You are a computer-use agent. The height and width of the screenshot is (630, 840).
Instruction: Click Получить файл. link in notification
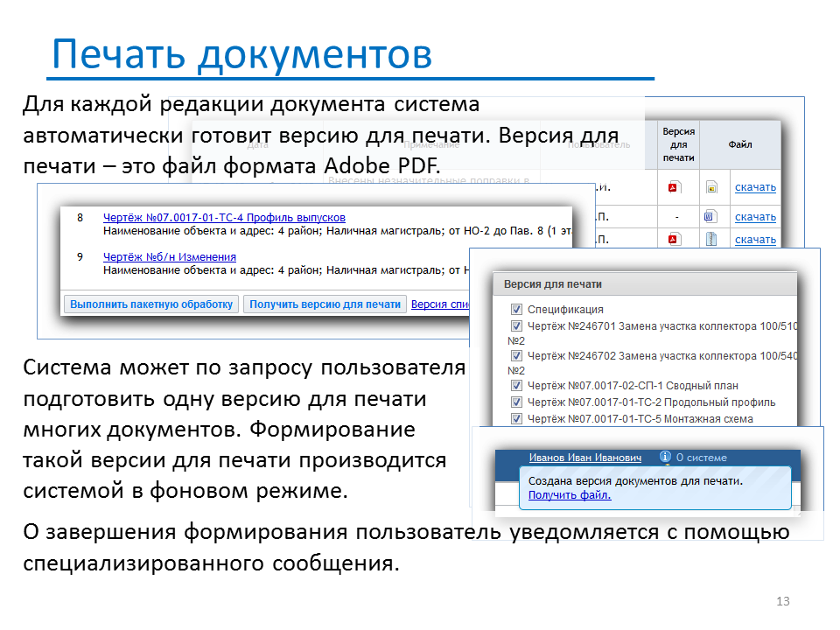[x=570, y=495]
